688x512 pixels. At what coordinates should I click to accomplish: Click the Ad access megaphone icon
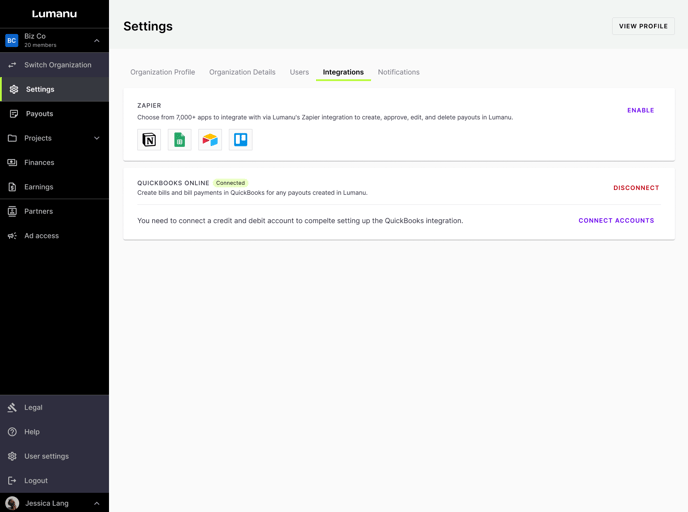click(13, 236)
